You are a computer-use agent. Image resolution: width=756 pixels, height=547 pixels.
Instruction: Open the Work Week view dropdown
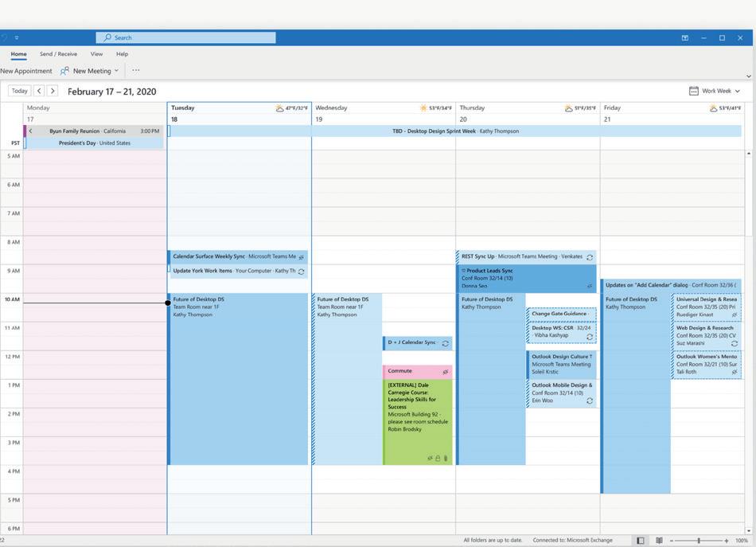tap(715, 91)
